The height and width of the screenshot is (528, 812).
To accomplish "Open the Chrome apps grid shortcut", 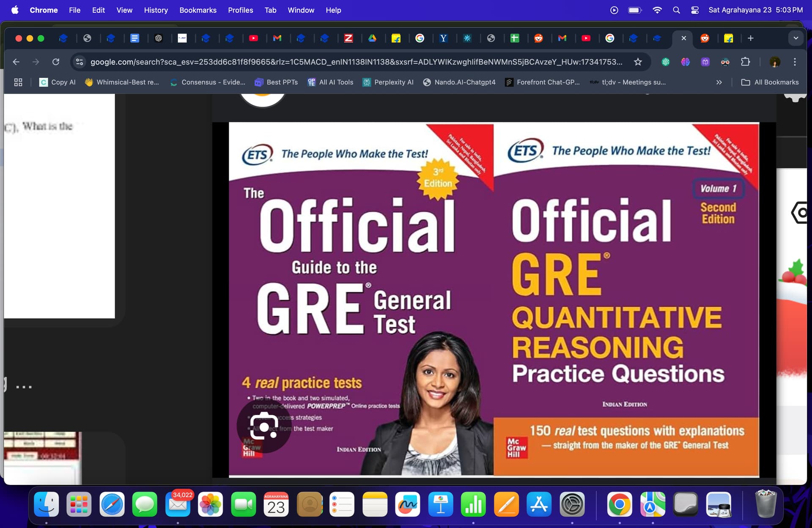I will point(18,82).
